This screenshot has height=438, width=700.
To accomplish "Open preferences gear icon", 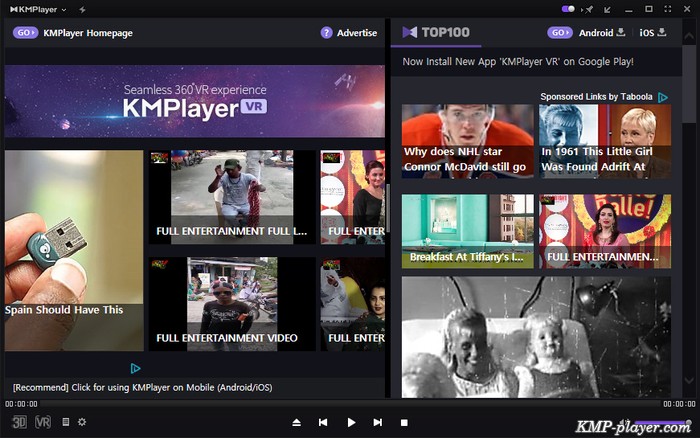I will pyautogui.click(x=82, y=422).
